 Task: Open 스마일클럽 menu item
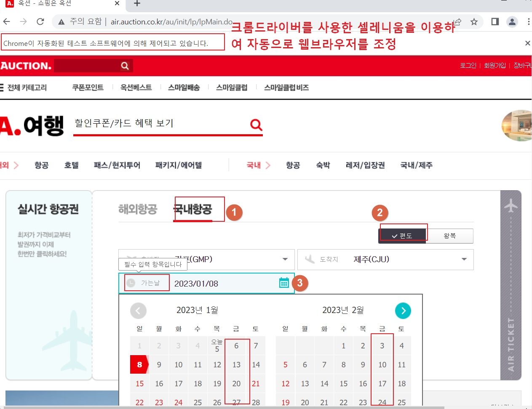click(x=232, y=88)
